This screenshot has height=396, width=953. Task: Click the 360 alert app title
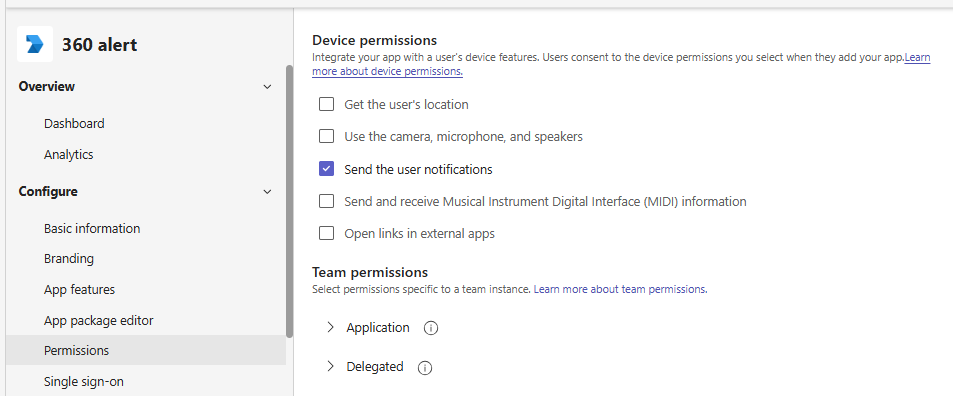[x=100, y=45]
